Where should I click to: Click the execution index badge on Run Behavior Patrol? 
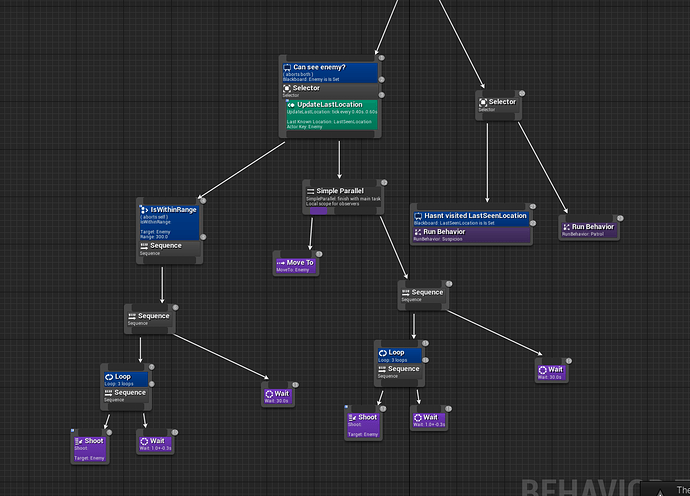coord(620,218)
